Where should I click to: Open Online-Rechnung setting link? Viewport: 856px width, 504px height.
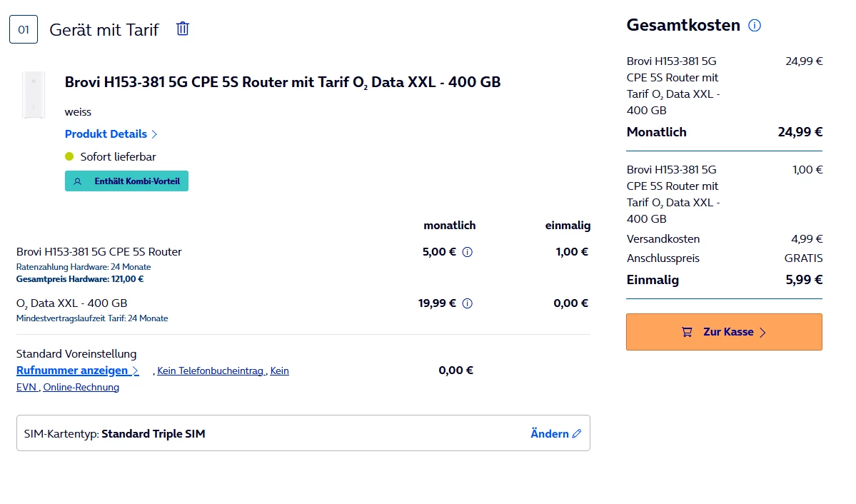click(81, 388)
